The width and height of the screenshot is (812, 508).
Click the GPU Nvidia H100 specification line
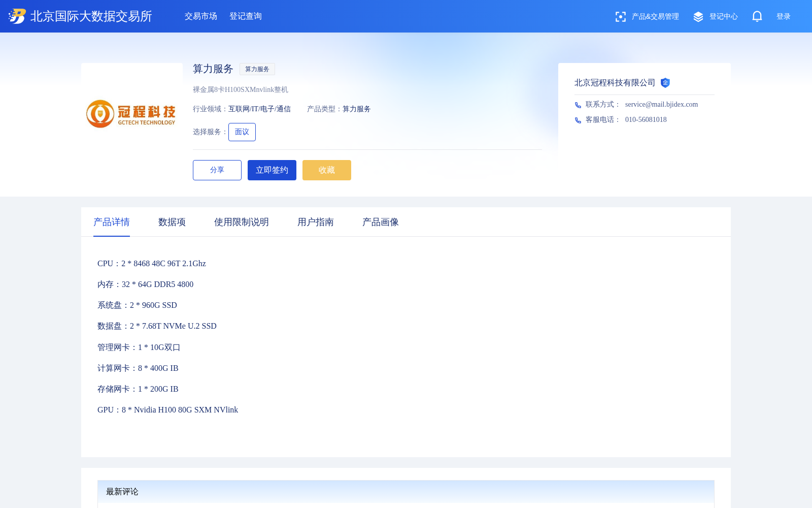pos(167,410)
